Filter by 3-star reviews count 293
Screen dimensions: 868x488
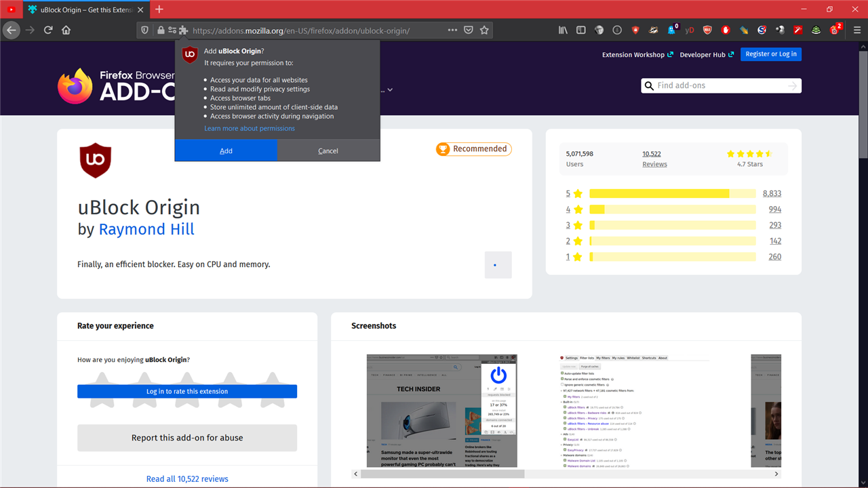point(775,225)
